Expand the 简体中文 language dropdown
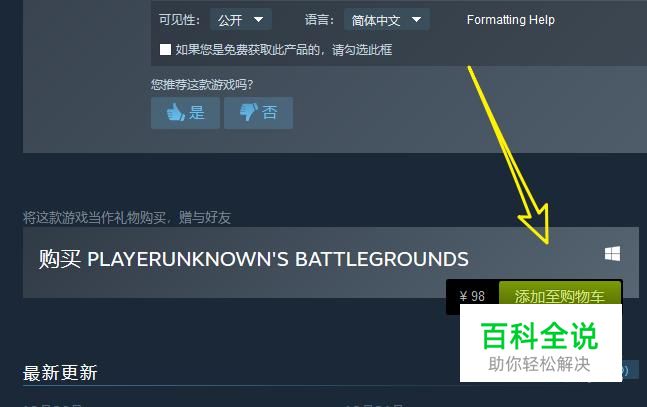 [387, 19]
